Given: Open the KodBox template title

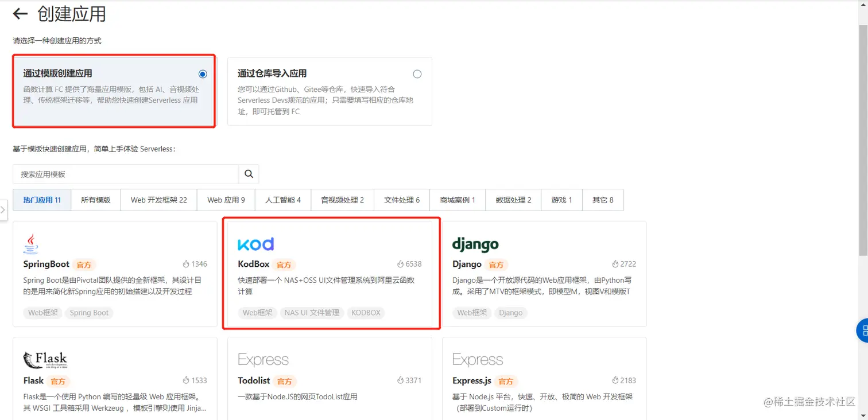Looking at the screenshot, I should click(254, 264).
